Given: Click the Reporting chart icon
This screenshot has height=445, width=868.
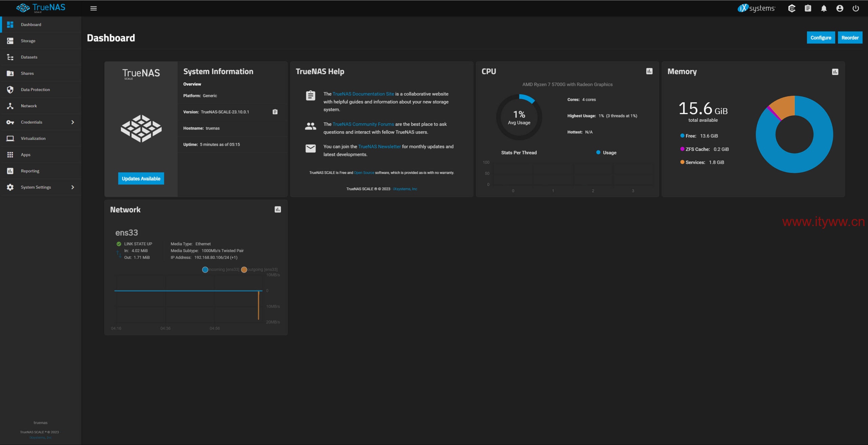Looking at the screenshot, I should point(10,171).
